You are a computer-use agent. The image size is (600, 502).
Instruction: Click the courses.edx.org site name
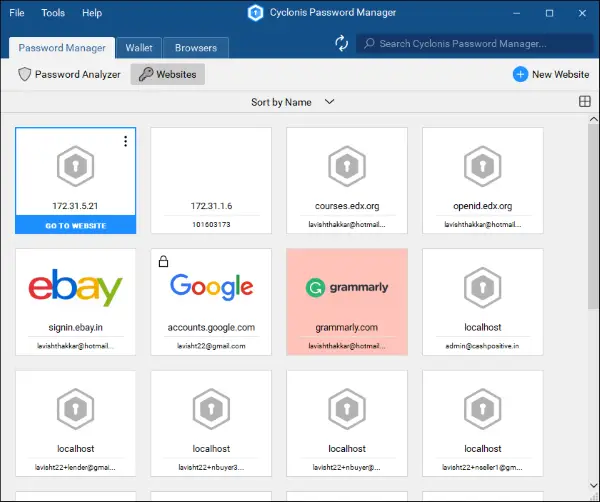coord(347,206)
